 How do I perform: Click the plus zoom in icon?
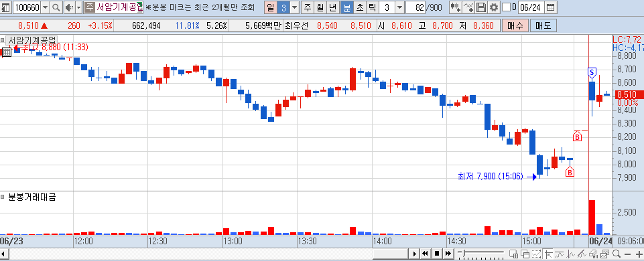(639, 254)
